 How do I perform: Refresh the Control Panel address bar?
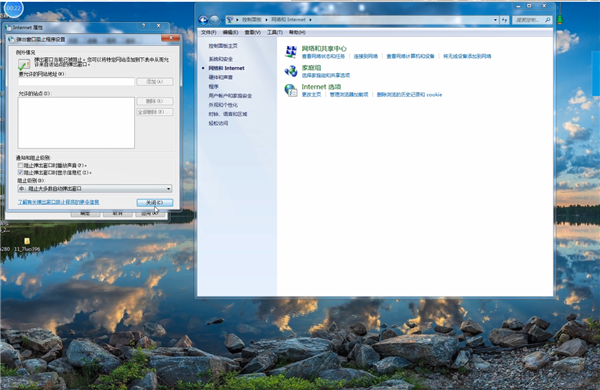click(x=505, y=20)
